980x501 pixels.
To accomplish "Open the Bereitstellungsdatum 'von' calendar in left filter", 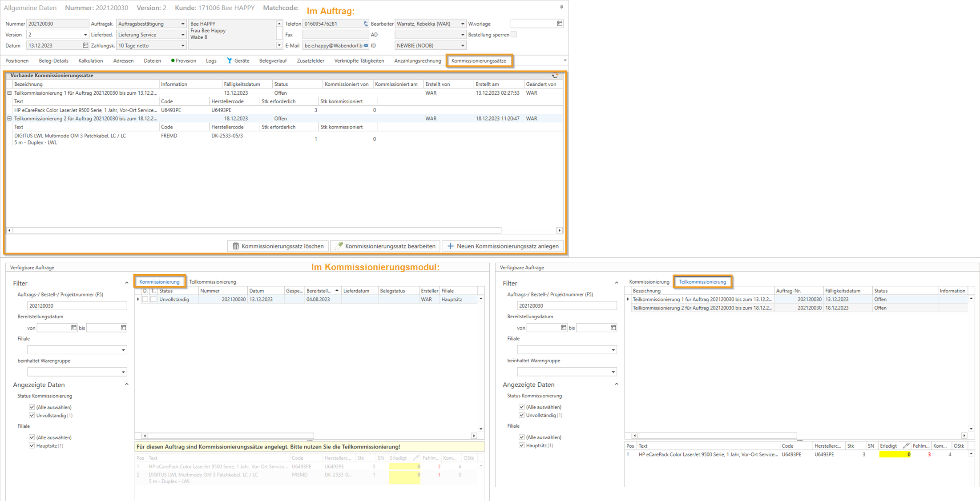I will click(74, 328).
